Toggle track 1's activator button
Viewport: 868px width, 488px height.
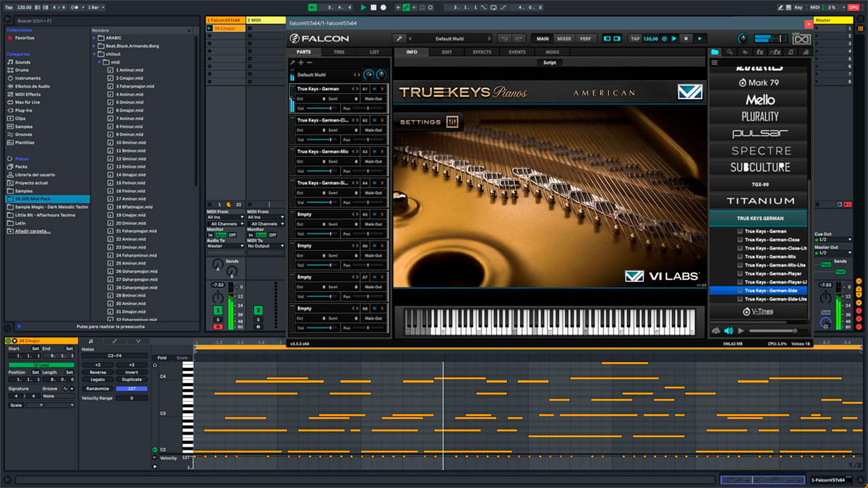pos(218,310)
